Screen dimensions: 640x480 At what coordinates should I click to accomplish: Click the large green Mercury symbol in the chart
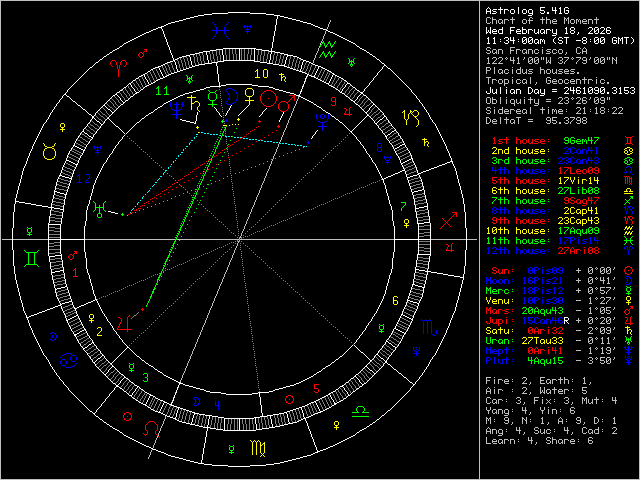point(213,98)
